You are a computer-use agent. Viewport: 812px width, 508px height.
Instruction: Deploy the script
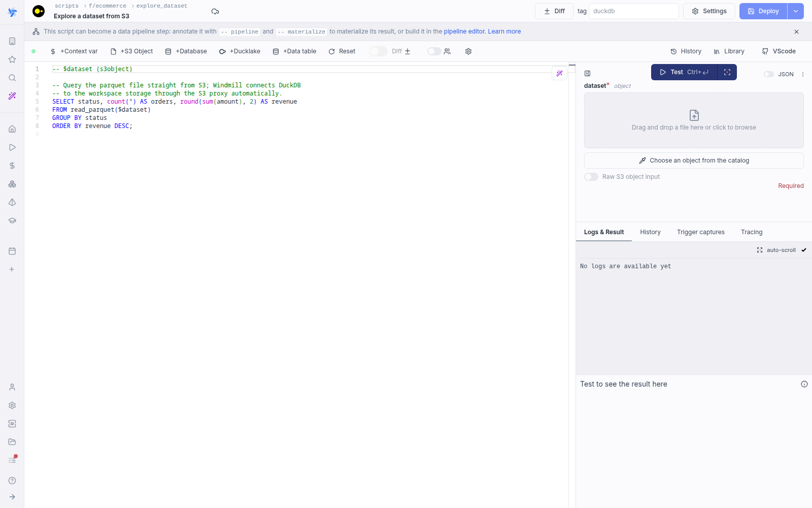(763, 11)
